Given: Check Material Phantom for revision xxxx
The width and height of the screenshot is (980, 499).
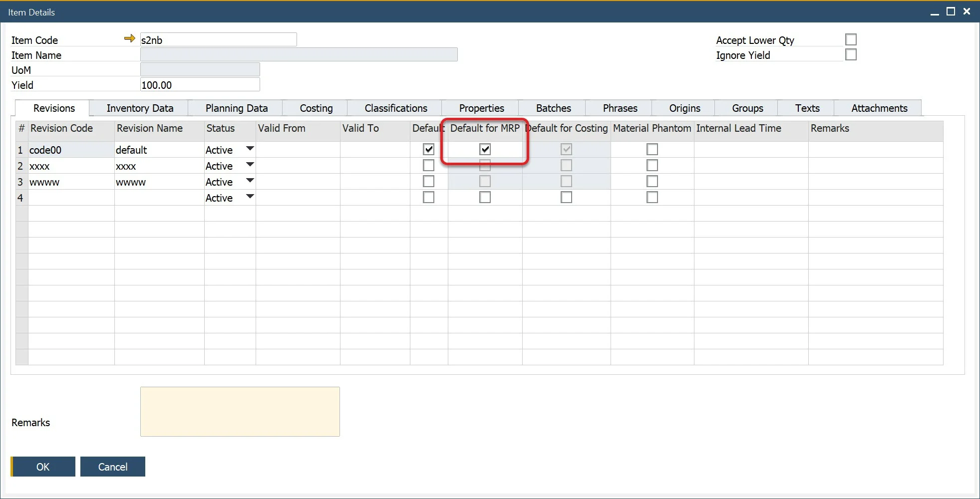Looking at the screenshot, I should pyautogui.click(x=652, y=165).
